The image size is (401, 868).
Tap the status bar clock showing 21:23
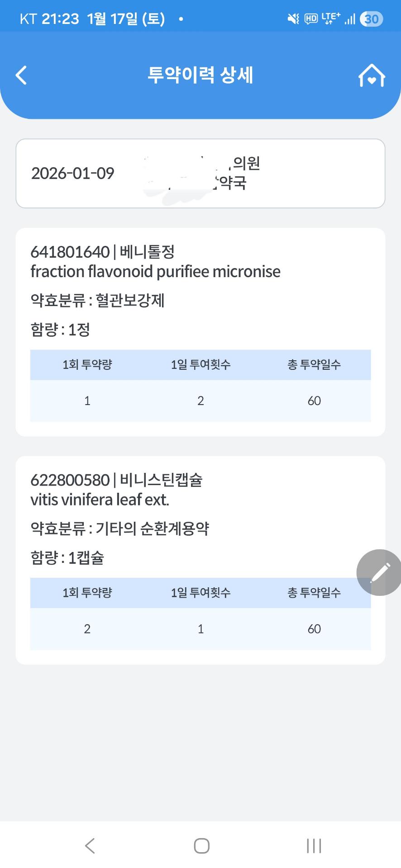(x=60, y=19)
